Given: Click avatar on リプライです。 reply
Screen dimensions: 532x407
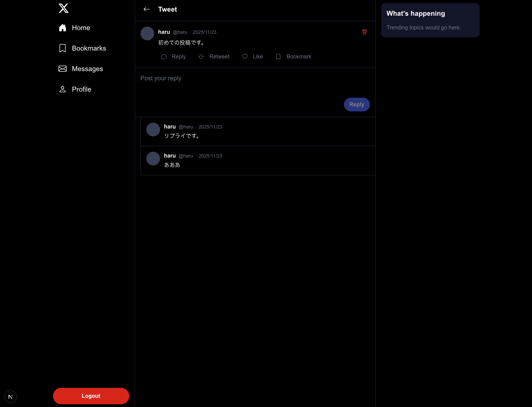Looking at the screenshot, I should pyautogui.click(x=153, y=130).
